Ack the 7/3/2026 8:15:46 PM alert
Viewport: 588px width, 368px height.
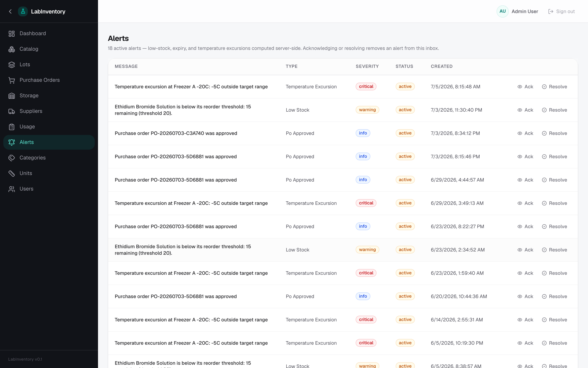point(525,157)
